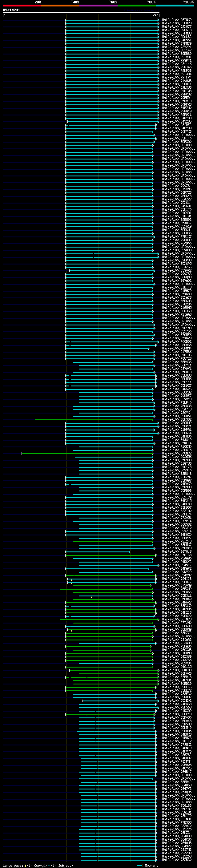Select the UniRef100_A9PJ46 label
This screenshot has height=868, width=197.
pyautogui.click(x=177, y=67)
